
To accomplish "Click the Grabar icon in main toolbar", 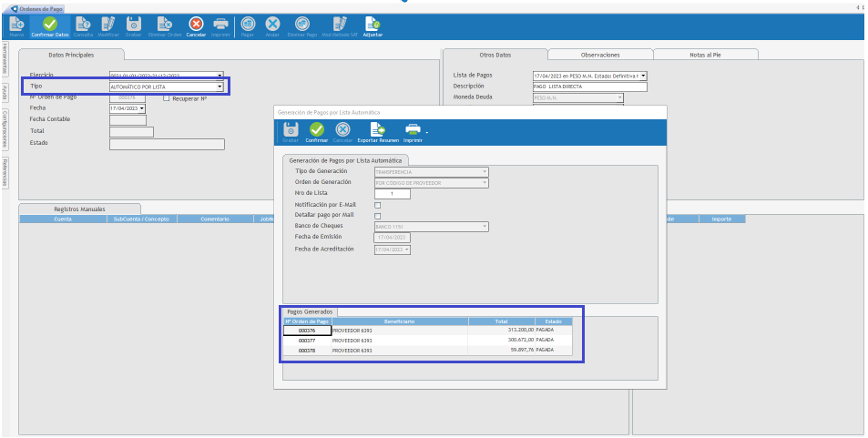I will [x=133, y=24].
